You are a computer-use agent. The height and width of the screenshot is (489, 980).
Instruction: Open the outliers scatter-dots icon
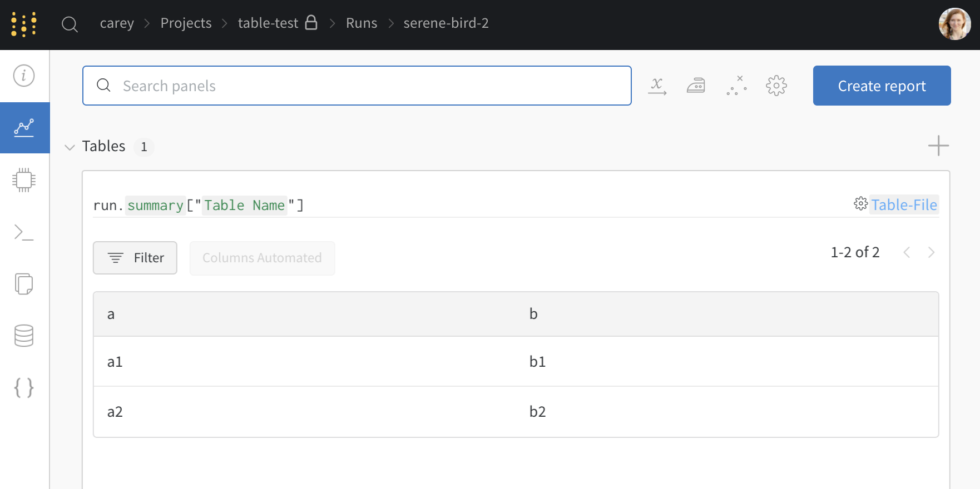coord(736,86)
